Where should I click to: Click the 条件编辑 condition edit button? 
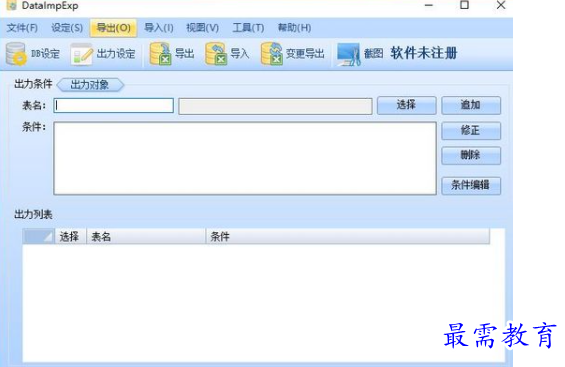[x=471, y=185]
